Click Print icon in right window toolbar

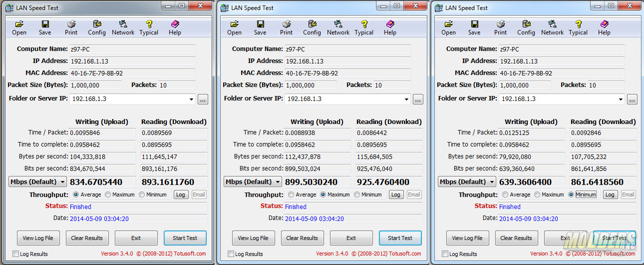click(501, 27)
